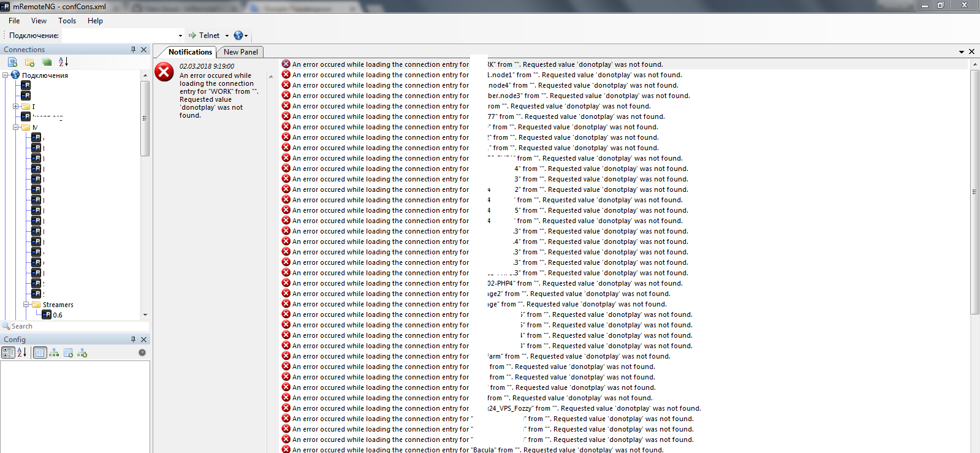Click Default Properties icon in Config toolbar

pos(68,352)
